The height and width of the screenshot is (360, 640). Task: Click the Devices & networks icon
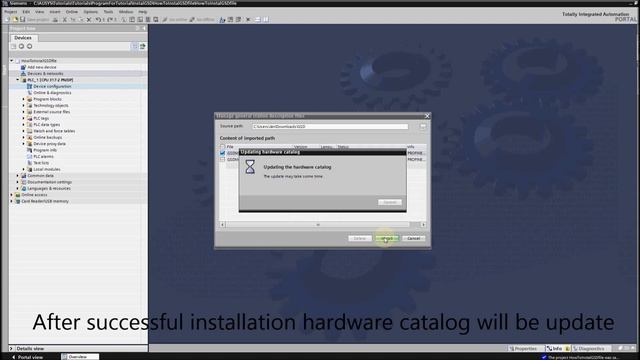pos(23,73)
